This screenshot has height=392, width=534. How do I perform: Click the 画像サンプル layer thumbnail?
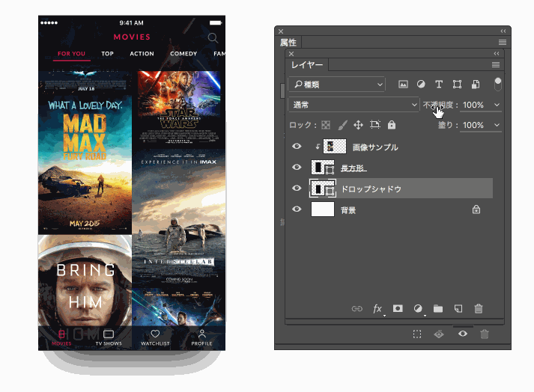pyautogui.click(x=335, y=147)
